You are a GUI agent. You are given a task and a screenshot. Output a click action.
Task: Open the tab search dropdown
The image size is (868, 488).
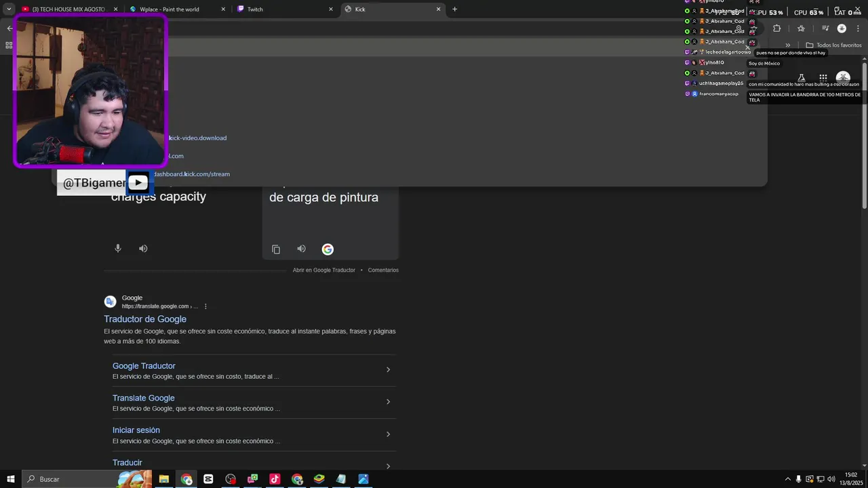(x=9, y=9)
